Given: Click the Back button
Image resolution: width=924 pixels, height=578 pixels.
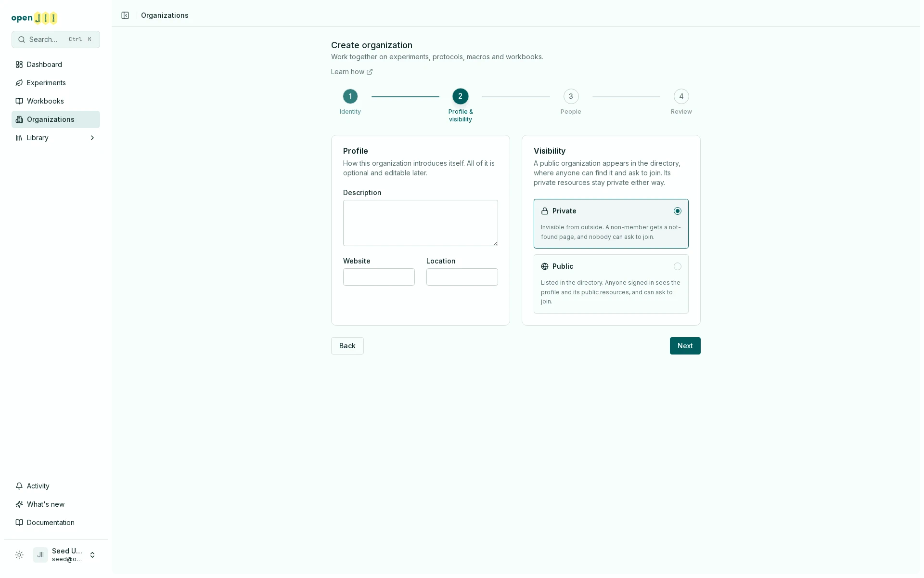Looking at the screenshot, I should 347,346.
